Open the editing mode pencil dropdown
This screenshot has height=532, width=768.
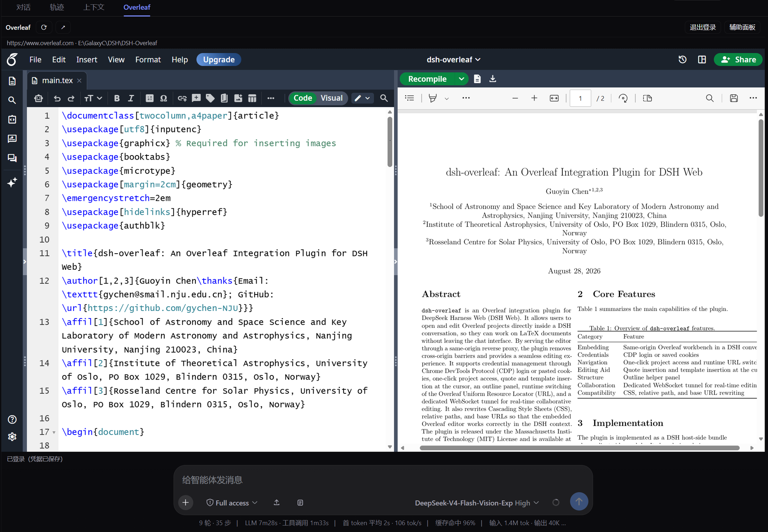click(x=362, y=98)
